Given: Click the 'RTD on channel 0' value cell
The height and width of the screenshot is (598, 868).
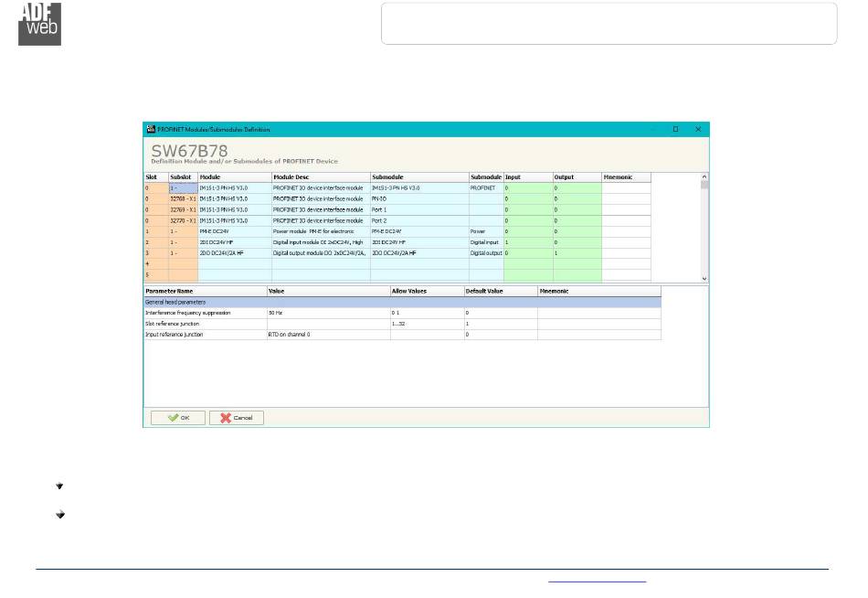Looking at the screenshot, I should [x=329, y=335].
